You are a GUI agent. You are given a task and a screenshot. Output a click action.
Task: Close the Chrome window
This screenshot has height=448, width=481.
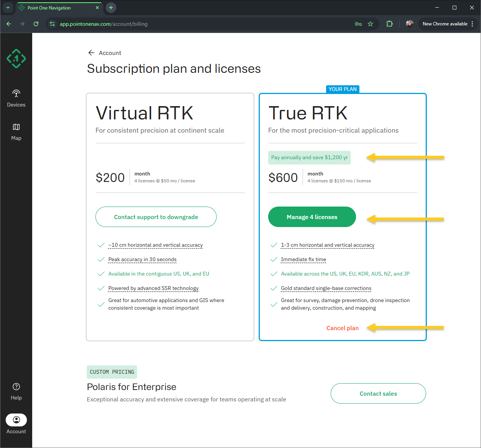click(x=472, y=8)
